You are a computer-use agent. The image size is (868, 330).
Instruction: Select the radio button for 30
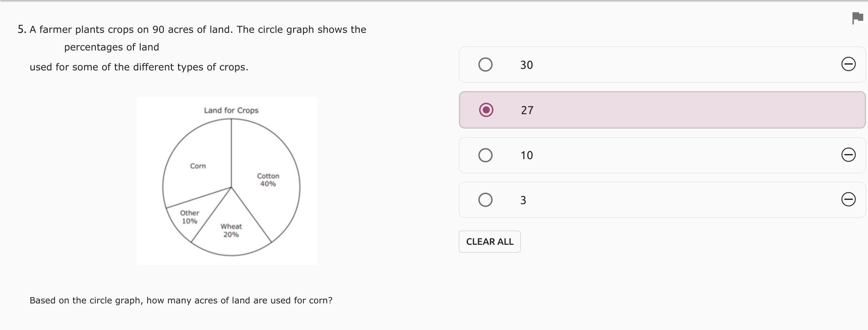point(485,65)
